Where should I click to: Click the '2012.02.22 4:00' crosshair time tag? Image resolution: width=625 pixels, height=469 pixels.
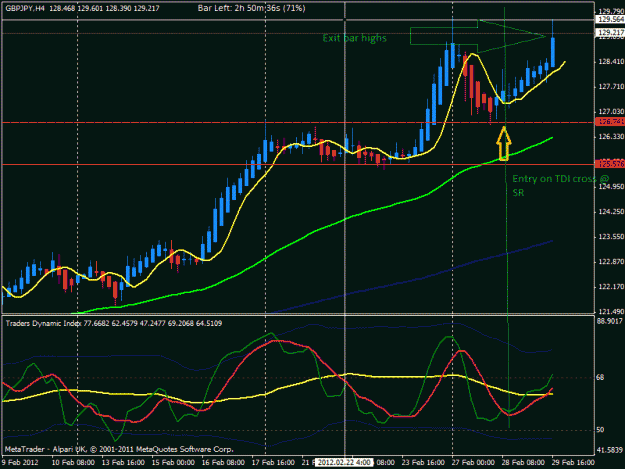click(345, 462)
